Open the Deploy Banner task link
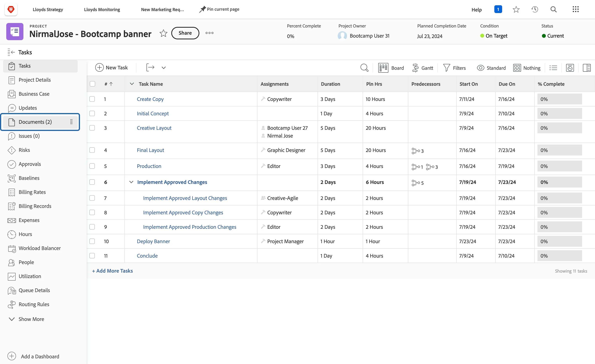This screenshot has width=595, height=364. (153, 241)
